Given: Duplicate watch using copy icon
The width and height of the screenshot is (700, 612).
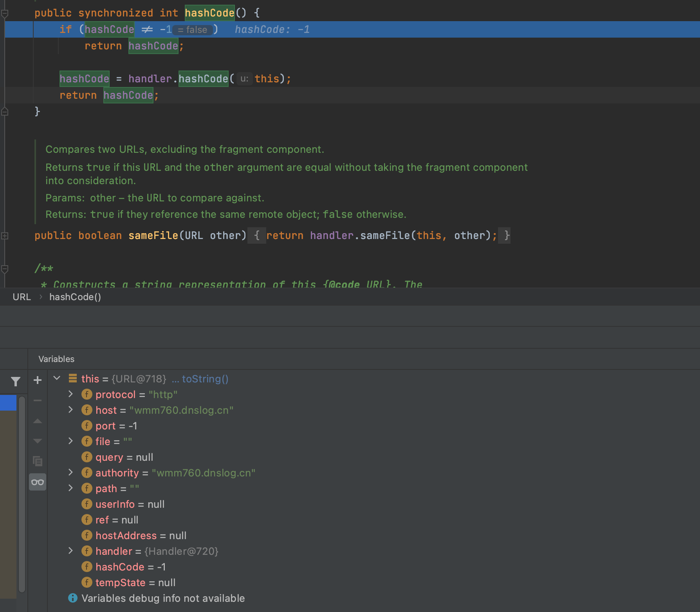Looking at the screenshot, I should (x=38, y=461).
